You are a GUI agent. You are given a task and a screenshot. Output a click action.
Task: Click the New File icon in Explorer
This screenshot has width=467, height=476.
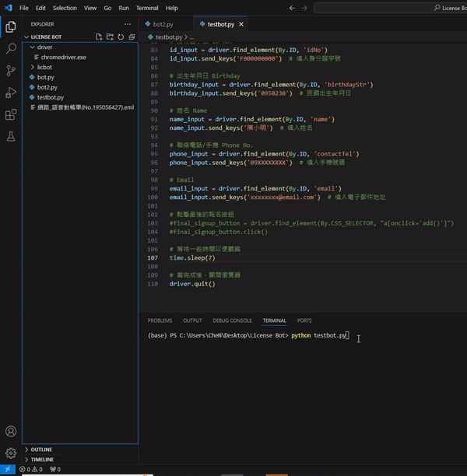click(x=99, y=37)
